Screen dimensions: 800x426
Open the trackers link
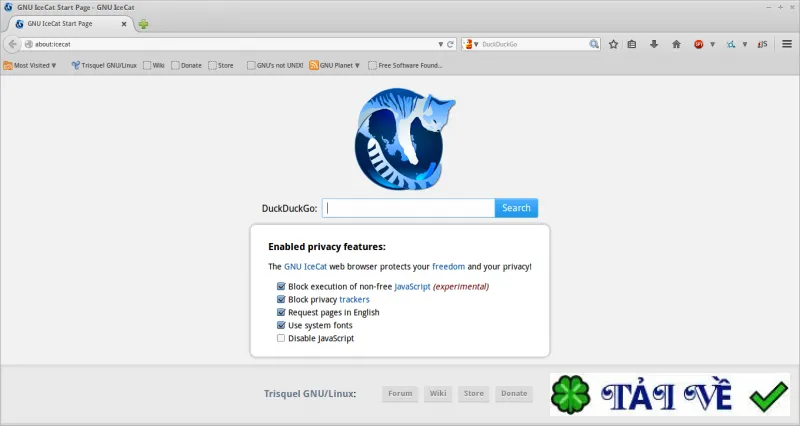(354, 299)
